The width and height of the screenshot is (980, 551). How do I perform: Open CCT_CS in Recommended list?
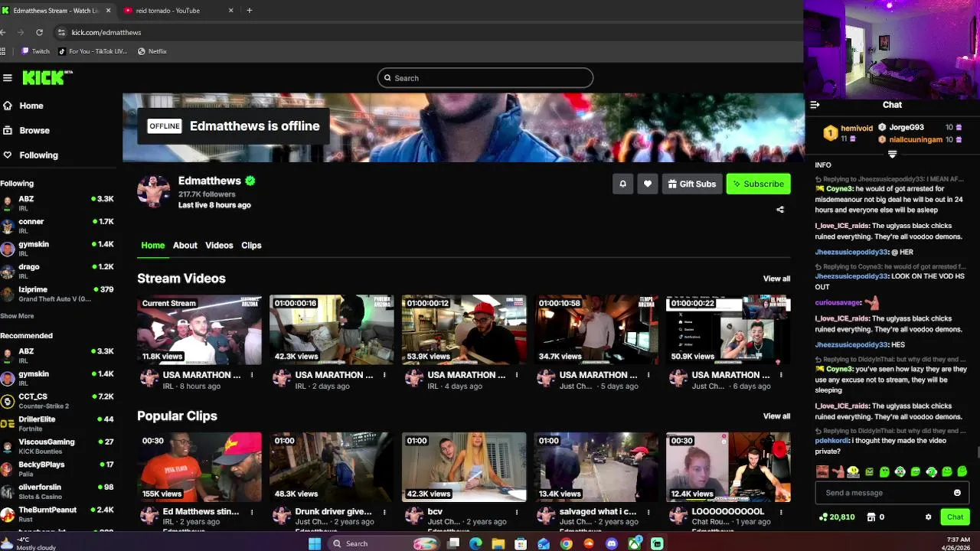(x=57, y=401)
